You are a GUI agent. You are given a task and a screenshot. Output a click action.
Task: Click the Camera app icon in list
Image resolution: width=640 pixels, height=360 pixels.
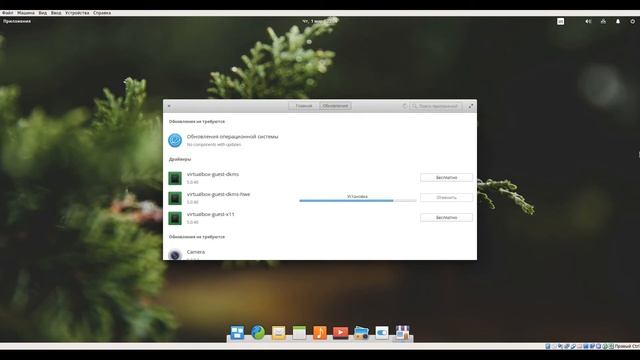click(175, 255)
